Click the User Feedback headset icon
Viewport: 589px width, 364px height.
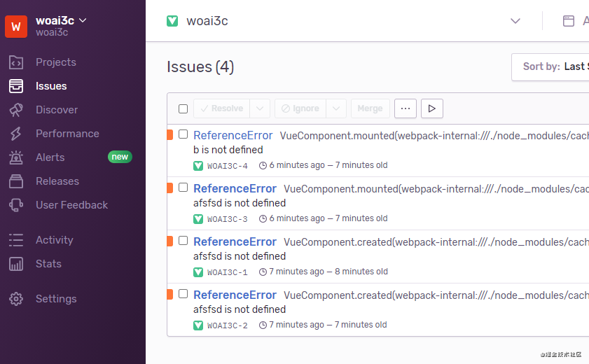tap(16, 205)
